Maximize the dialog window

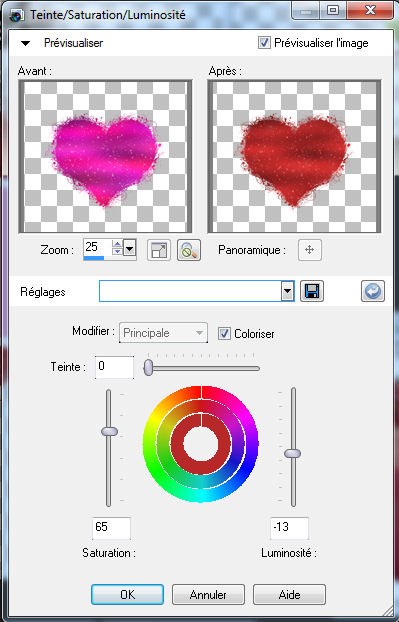tap(333, 10)
